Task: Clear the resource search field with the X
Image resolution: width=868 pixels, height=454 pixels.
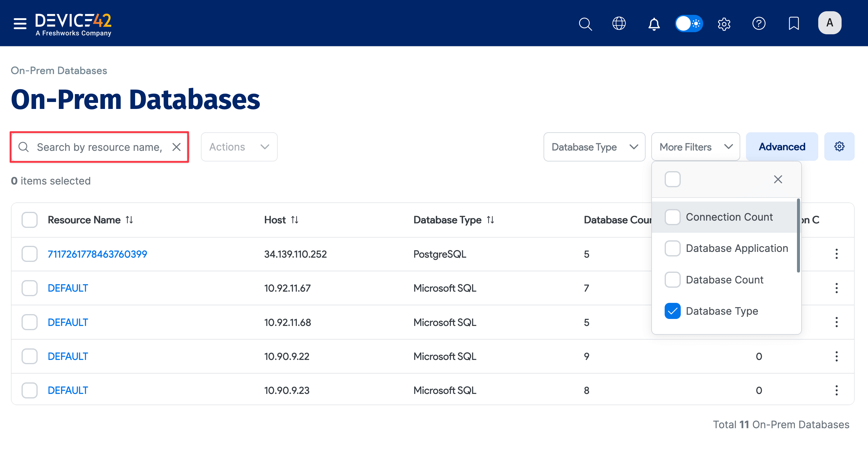Action: click(x=177, y=147)
